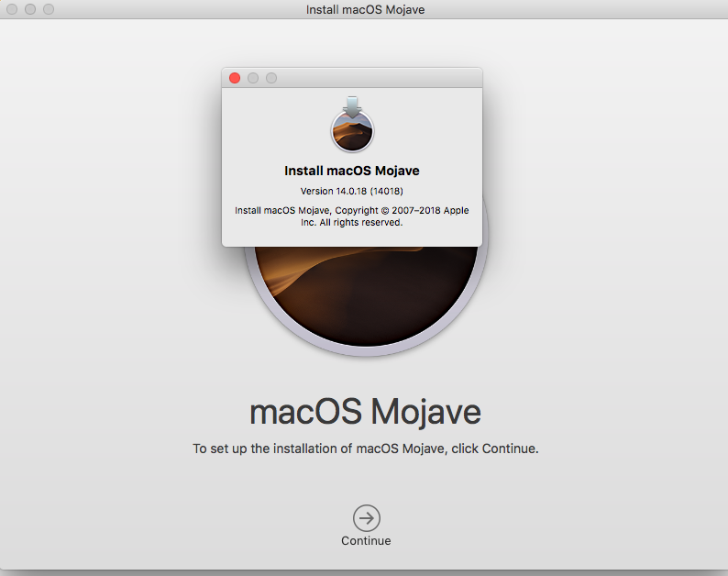The image size is (728, 576).
Task: Click the Continue arrow icon
Action: 367,518
